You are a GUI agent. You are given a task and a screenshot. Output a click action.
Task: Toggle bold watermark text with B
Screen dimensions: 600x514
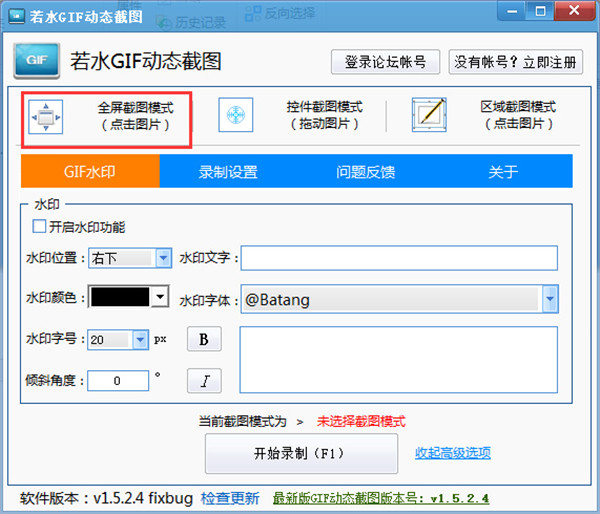tap(204, 339)
